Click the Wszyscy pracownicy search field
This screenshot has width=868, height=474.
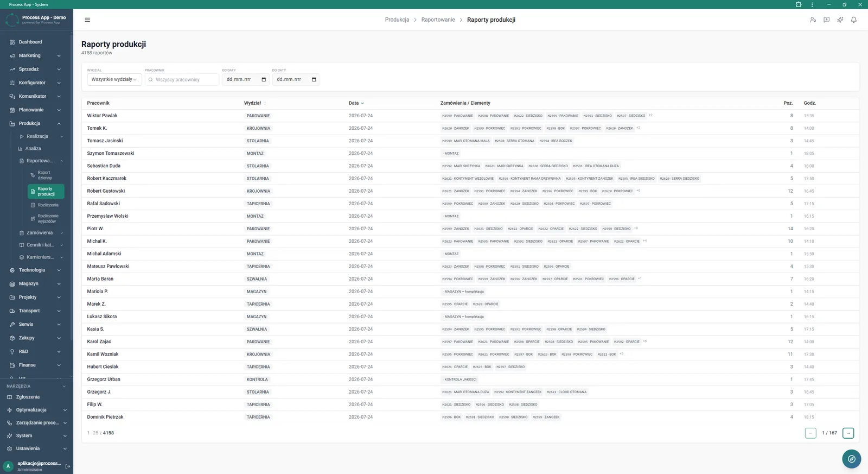tap(182, 79)
